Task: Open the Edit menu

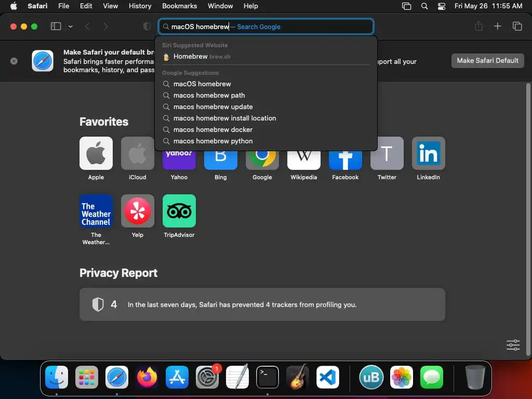Action: point(86,6)
